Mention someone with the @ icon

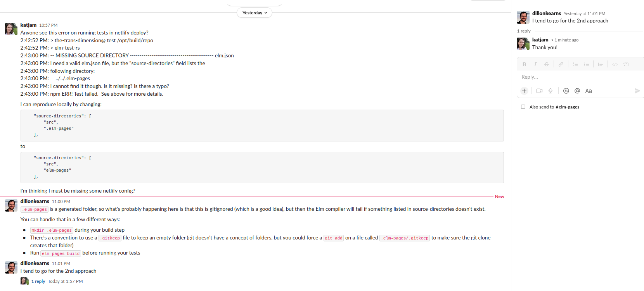[577, 91]
